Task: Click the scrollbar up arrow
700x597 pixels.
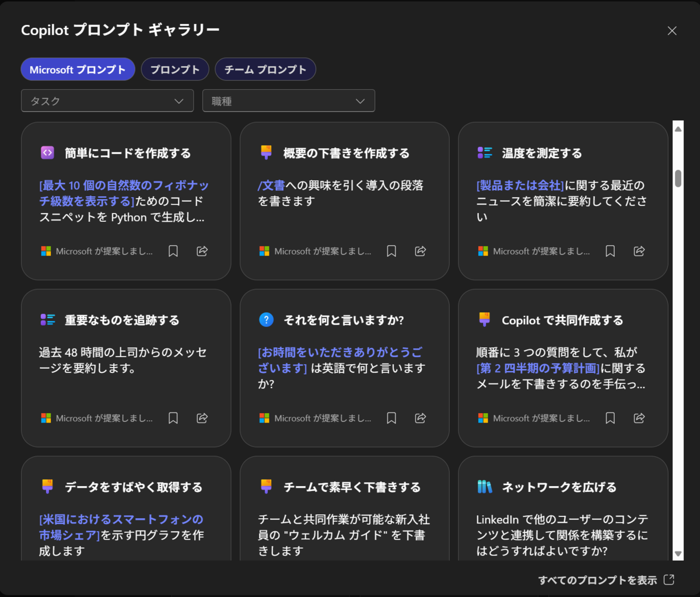Action: (678, 129)
